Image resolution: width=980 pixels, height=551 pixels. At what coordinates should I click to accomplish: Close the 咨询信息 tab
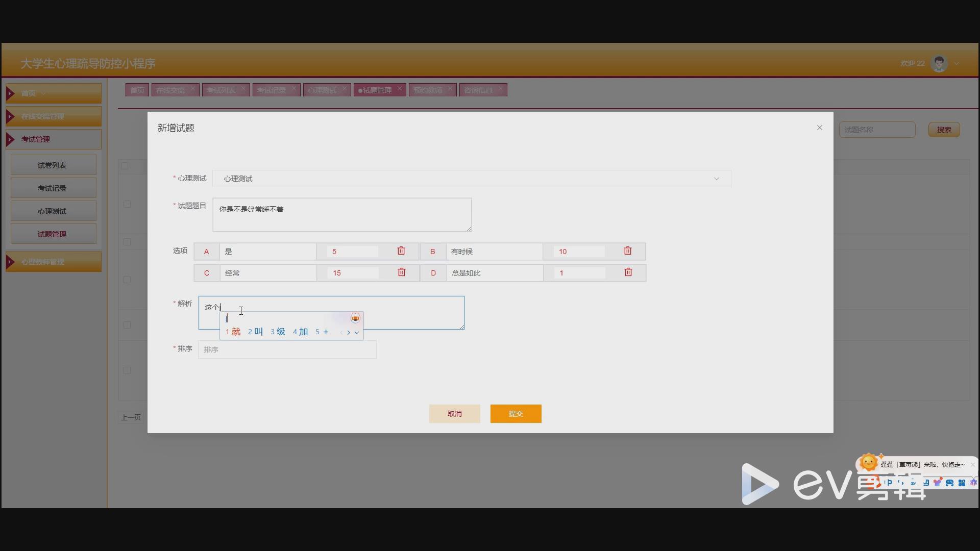[501, 89]
